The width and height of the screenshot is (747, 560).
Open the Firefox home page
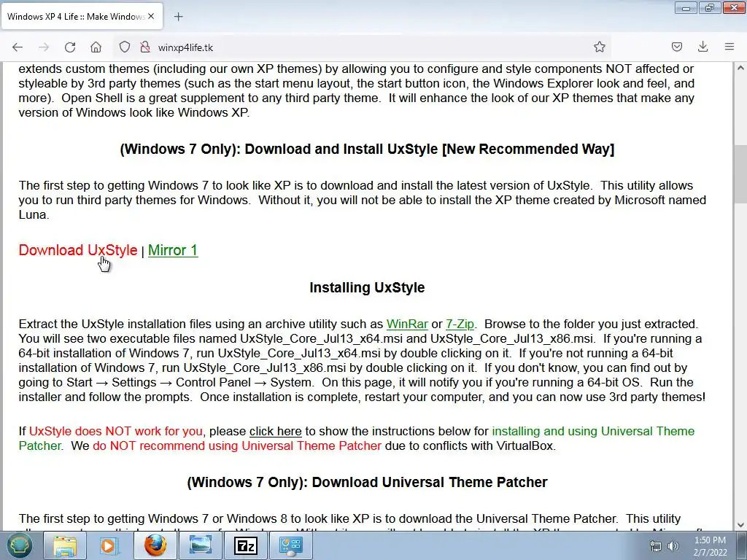coord(96,47)
